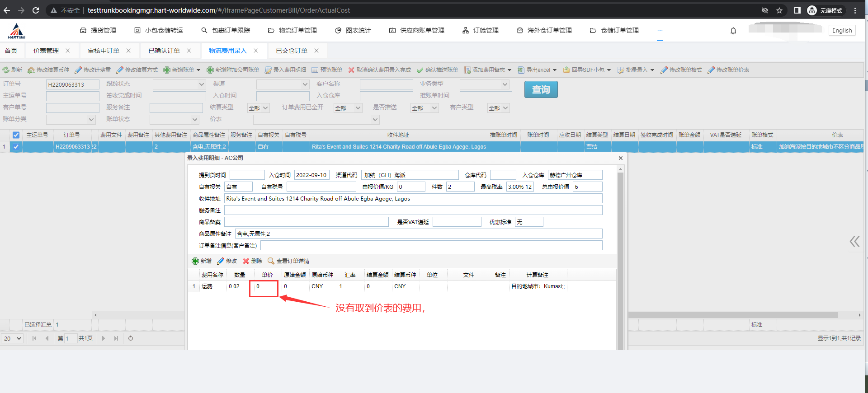Switch to the 已确认订单 tab
The width and height of the screenshot is (868, 393).
pyautogui.click(x=164, y=51)
